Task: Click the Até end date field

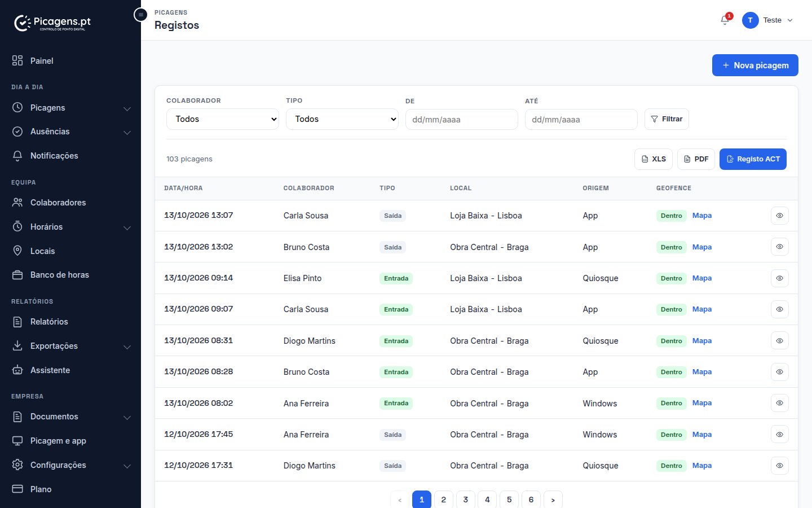Action: (x=581, y=120)
